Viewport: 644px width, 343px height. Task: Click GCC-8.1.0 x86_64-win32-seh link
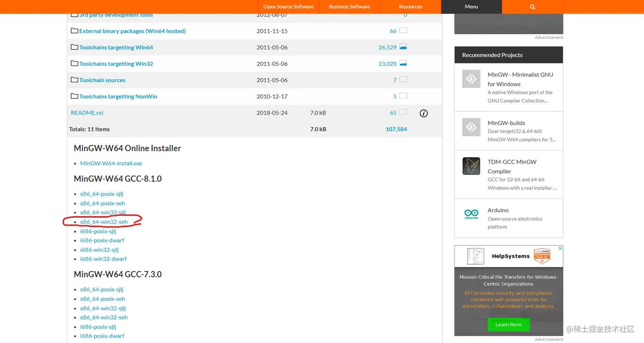pyautogui.click(x=104, y=222)
